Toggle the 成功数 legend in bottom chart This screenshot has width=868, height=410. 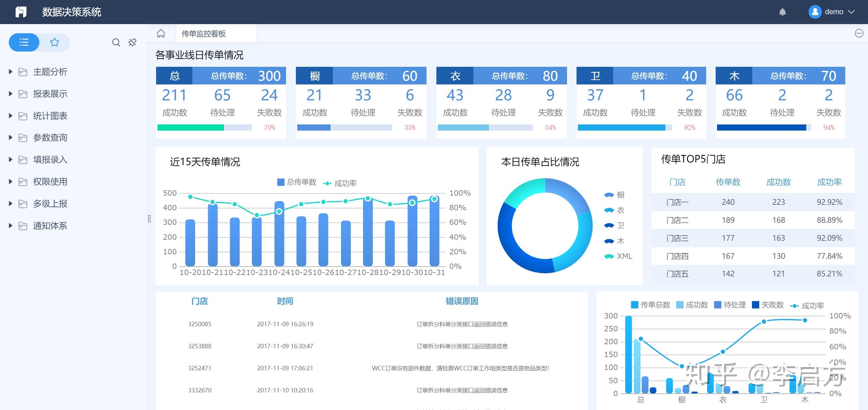coord(692,305)
